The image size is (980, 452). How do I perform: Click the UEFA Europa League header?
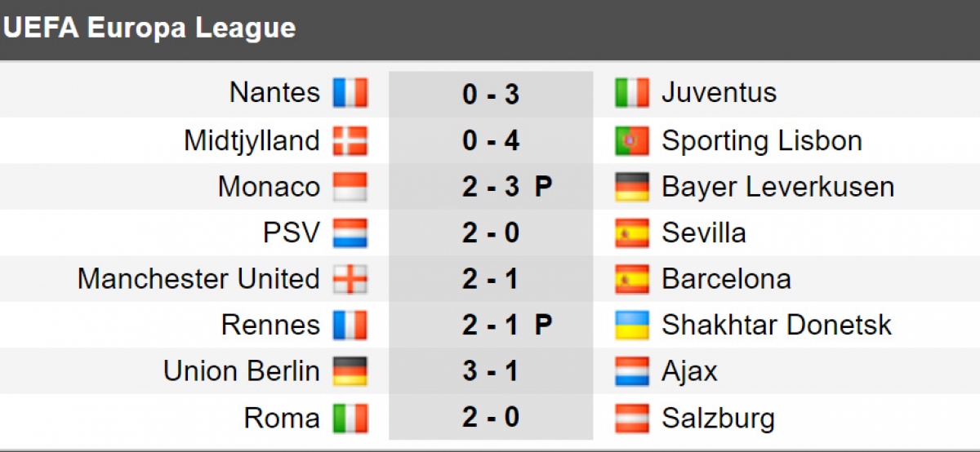[x=149, y=28]
